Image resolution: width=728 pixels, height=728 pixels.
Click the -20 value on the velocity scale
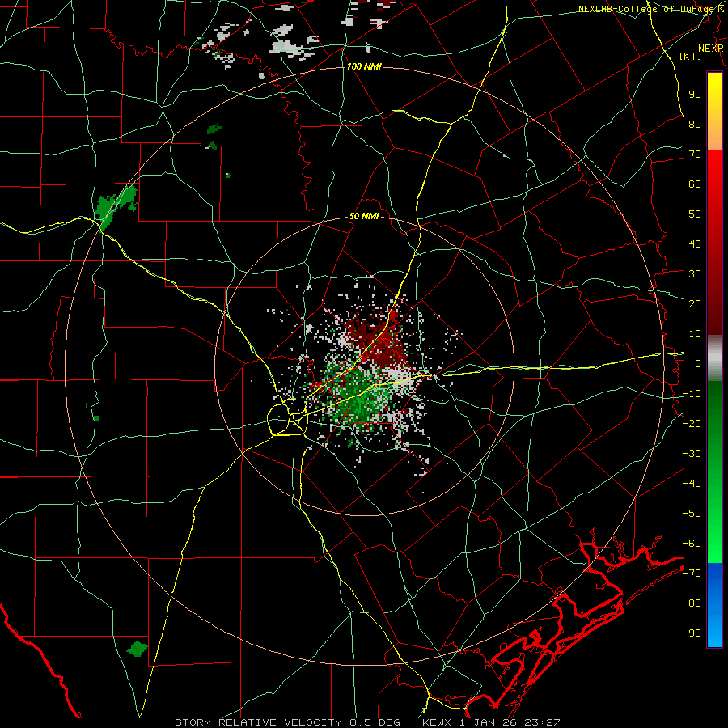click(692, 423)
